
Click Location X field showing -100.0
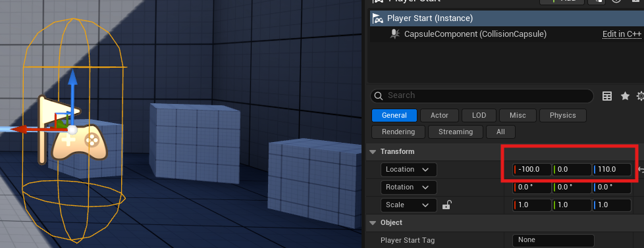click(532, 170)
